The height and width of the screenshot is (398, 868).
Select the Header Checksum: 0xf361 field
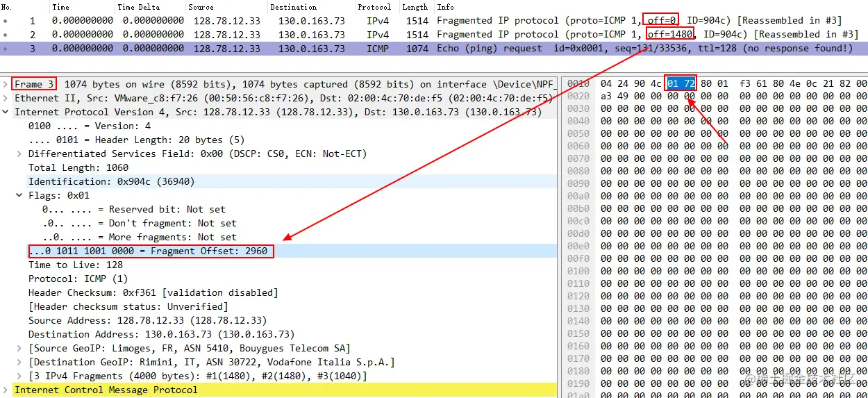[x=153, y=292]
